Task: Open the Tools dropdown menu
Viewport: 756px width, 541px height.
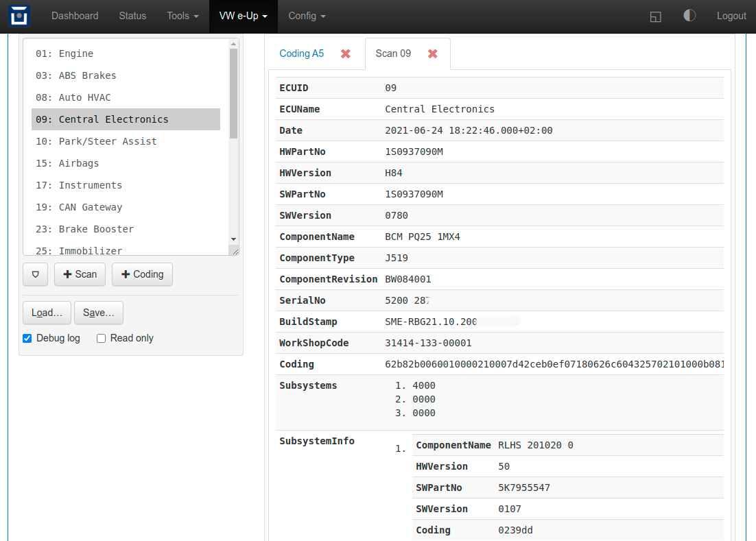Action: [x=182, y=16]
